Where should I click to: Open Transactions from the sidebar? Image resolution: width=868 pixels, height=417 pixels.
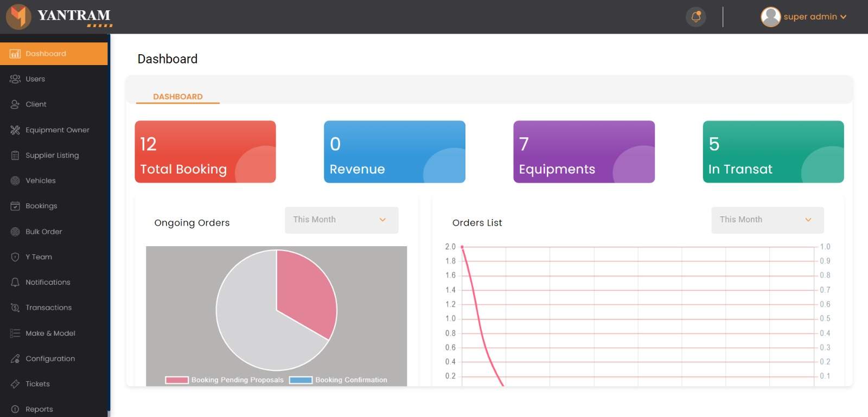(x=48, y=307)
